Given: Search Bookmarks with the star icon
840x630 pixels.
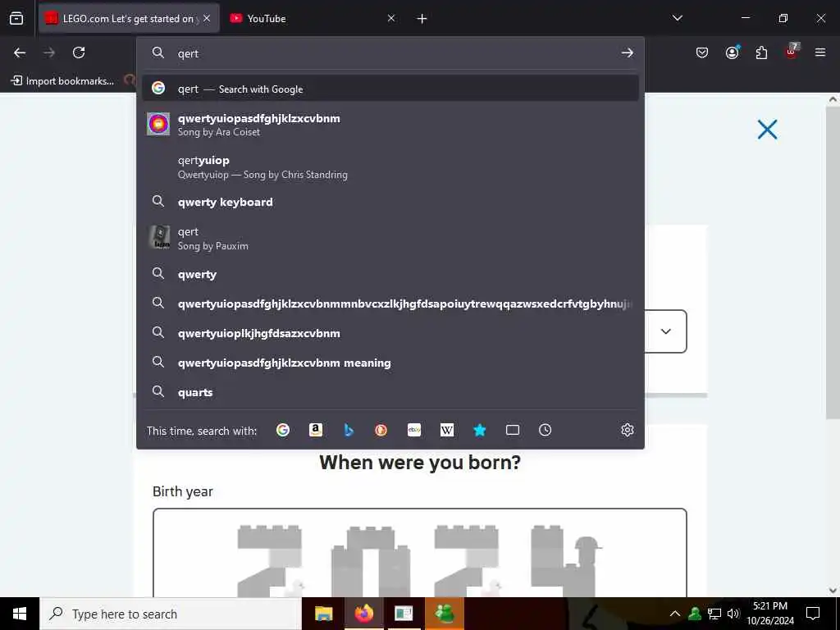Looking at the screenshot, I should click(x=479, y=430).
